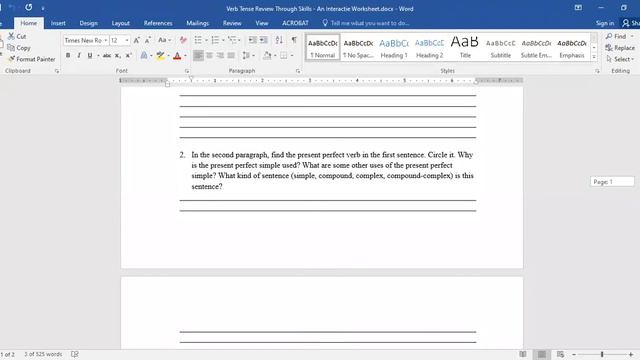Open the Insert tab
Image resolution: width=640 pixels, height=360 pixels.
click(x=58, y=23)
